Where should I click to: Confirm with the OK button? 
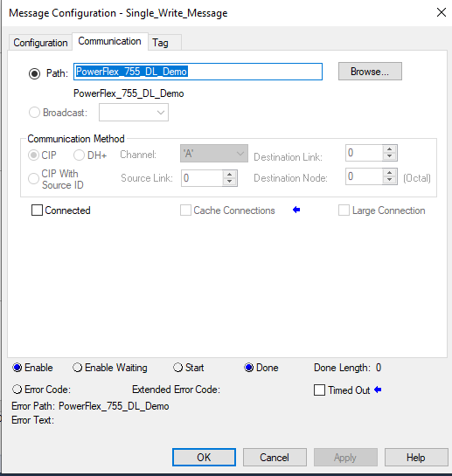[x=204, y=457]
